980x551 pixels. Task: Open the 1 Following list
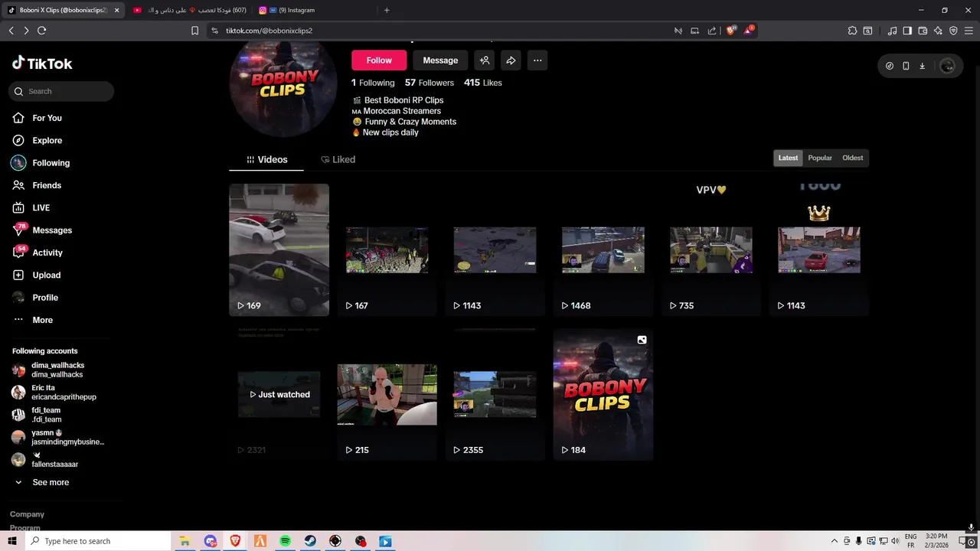tap(373, 83)
